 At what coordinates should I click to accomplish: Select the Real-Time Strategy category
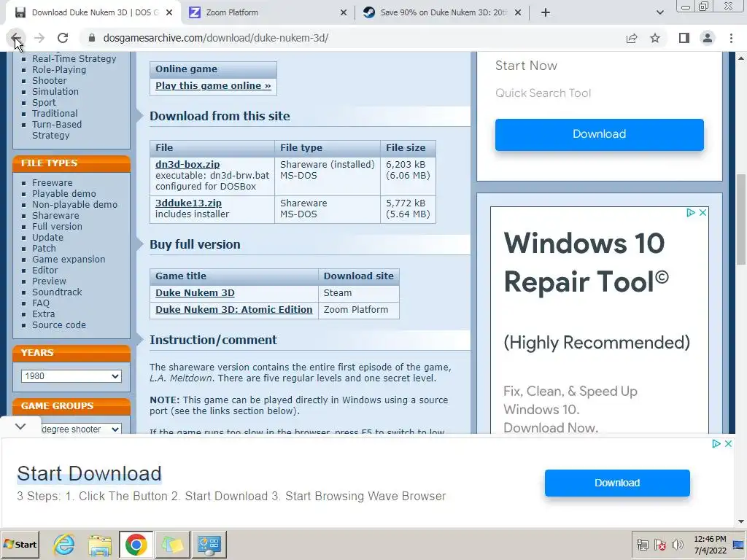click(x=74, y=58)
